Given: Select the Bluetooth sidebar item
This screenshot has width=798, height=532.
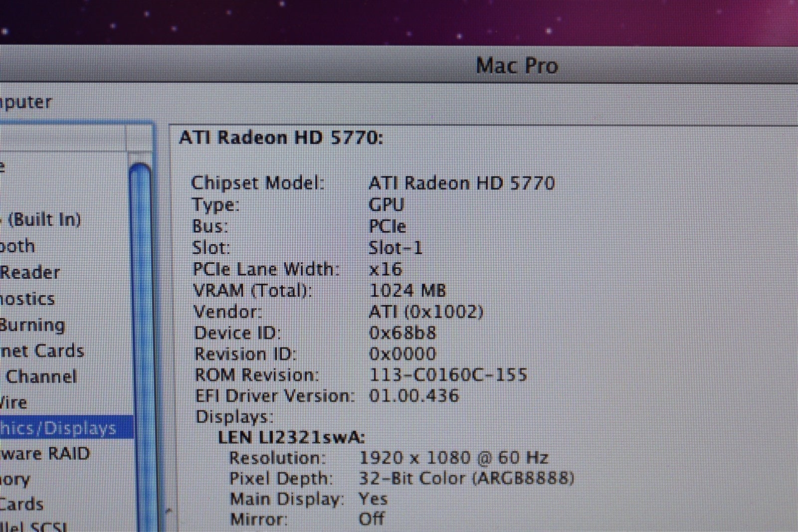Looking at the screenshot, I should pyautogui.click(x=17, y=246).
